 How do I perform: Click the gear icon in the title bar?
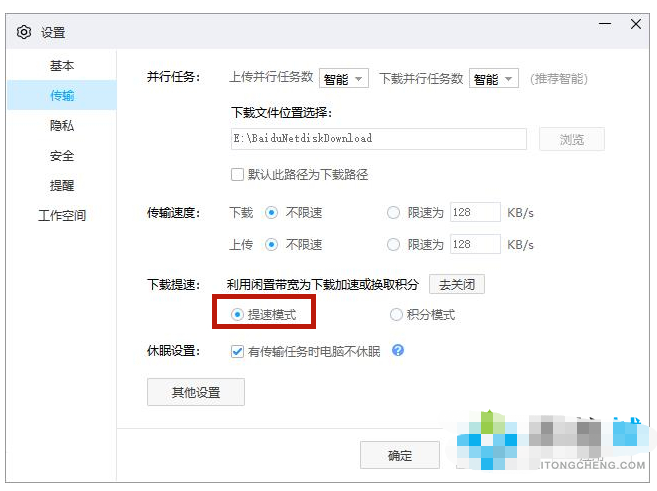click(x=24, y=33)
